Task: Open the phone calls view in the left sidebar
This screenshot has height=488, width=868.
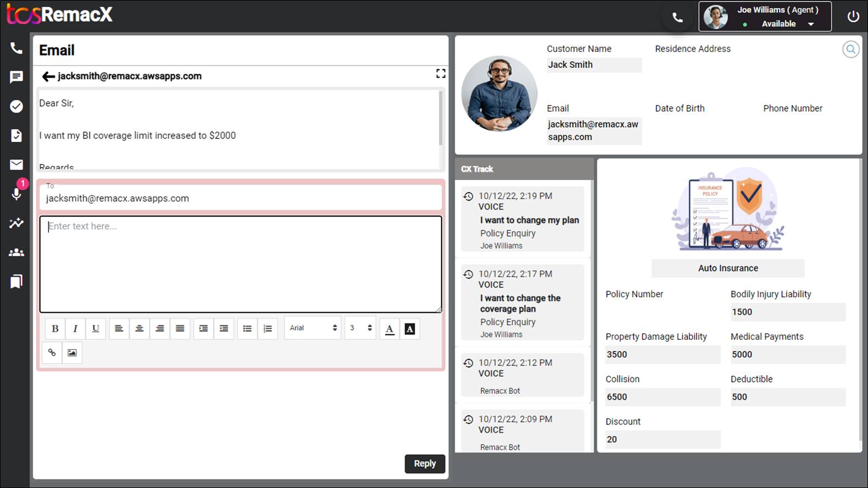Action: (16, 48)
